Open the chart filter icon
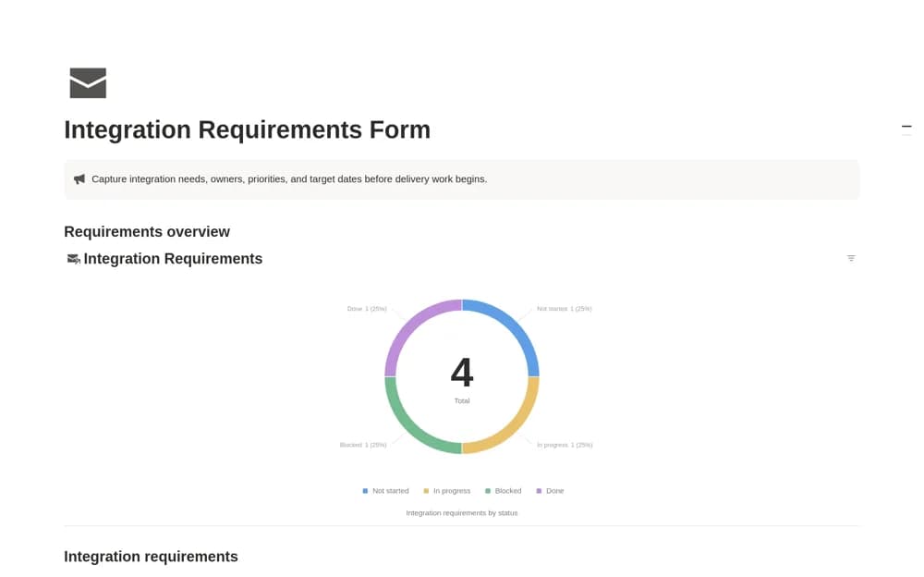Screen dimensions: 924x577 851,258
